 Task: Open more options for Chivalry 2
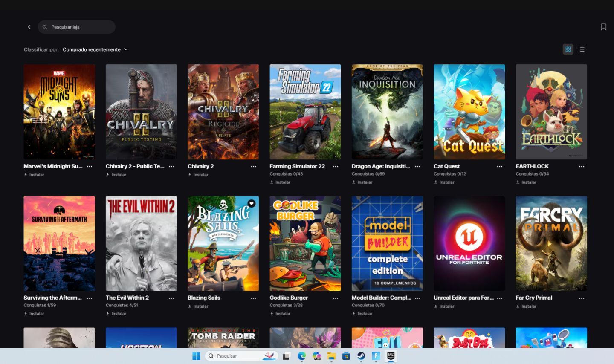[253, 167]
